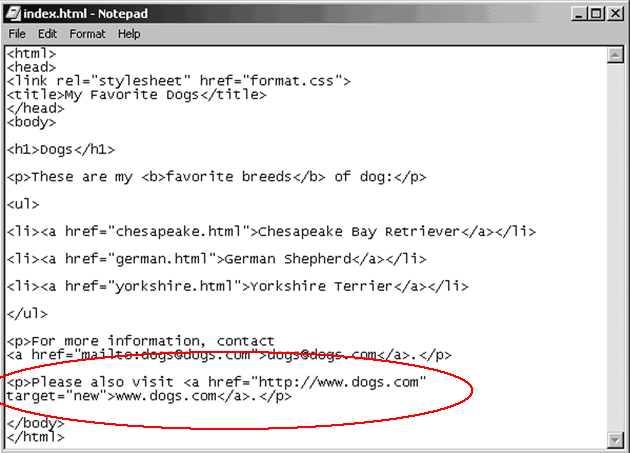Click the <body> opening tag line
Image resolution: width=630 pixels, height=453 pixels.
tap(31, 122)
